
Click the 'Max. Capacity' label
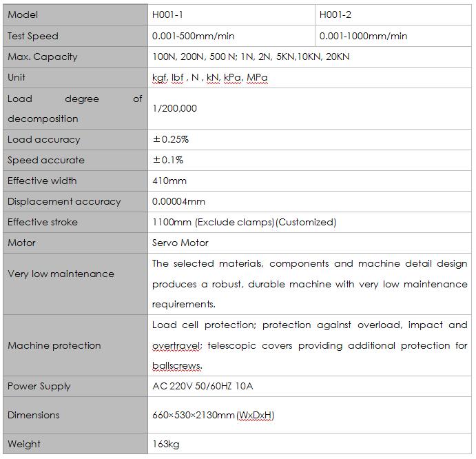(x=43, y=57)
